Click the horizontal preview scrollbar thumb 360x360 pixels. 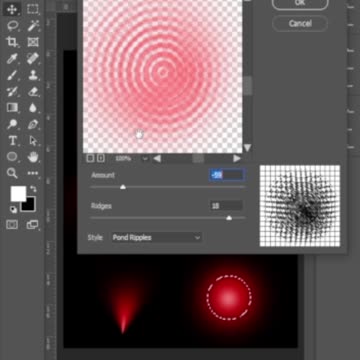tap(198, 159)
